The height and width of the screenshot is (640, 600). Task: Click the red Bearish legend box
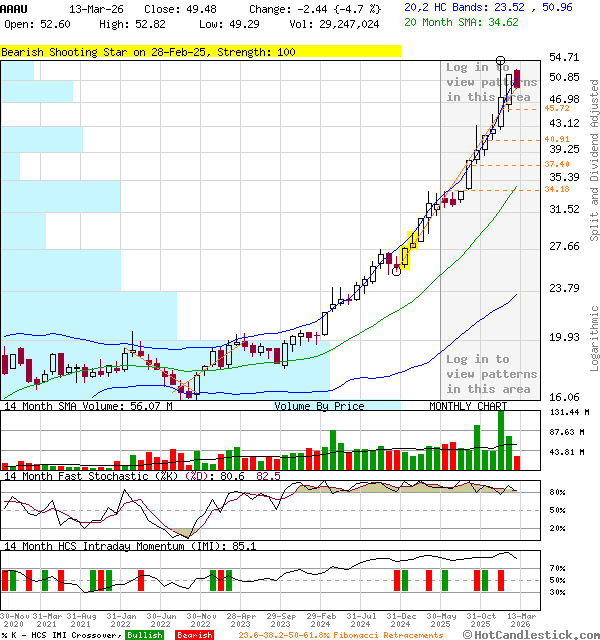pos(194,635)
